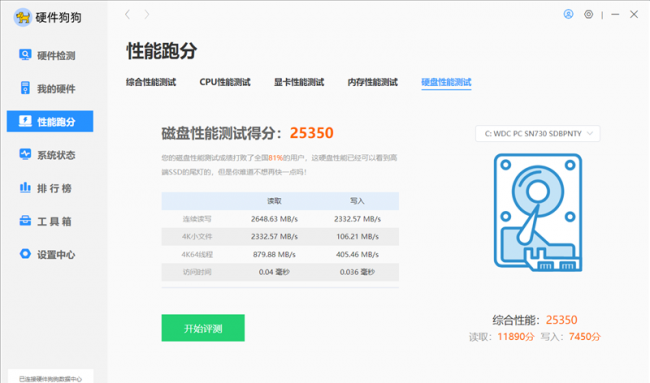The width and height of the screenshot is (650, 383).
Task: Click the disk score value 25350
Action: (x=311, y=133)
